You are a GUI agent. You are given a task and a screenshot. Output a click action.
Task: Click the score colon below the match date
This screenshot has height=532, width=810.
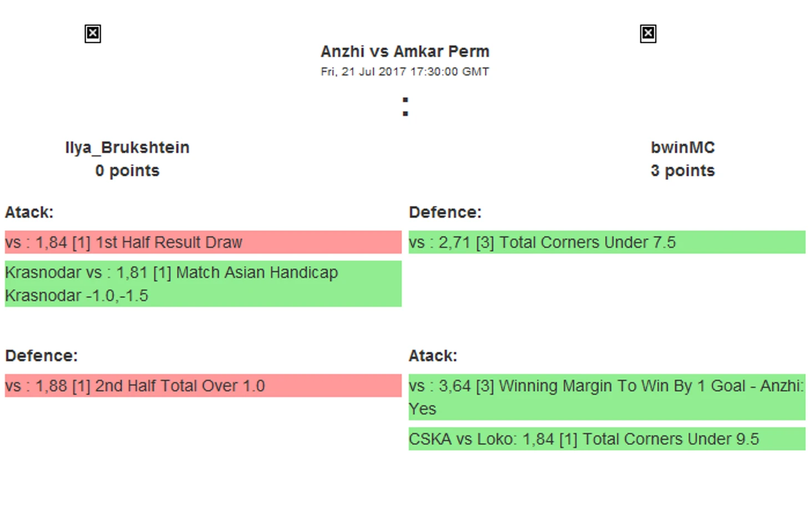click(406, 107)
